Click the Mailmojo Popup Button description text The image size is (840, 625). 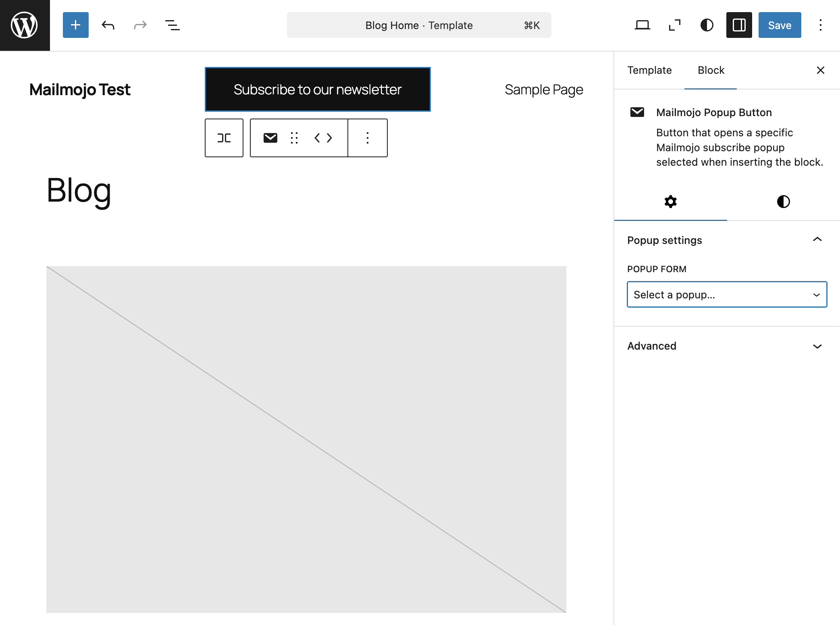click(x=740, y=148)
